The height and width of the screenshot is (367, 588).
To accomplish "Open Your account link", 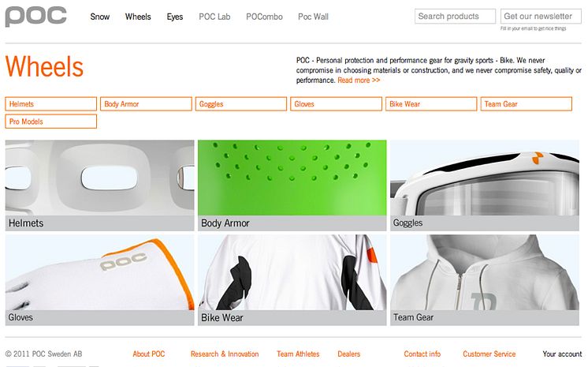I will [x=562, y=354].
